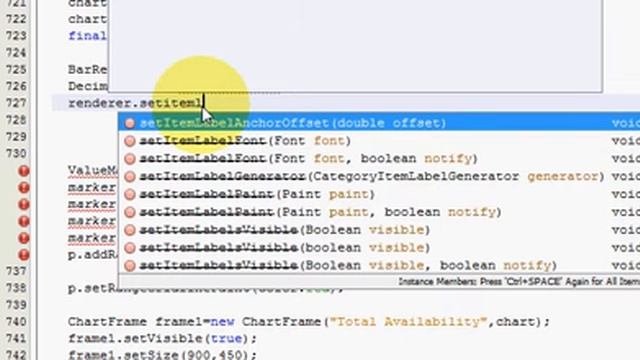Viewport: 640px width, 360px height.
Task: Click the final keyword on line 723
Action: [87, 36]
